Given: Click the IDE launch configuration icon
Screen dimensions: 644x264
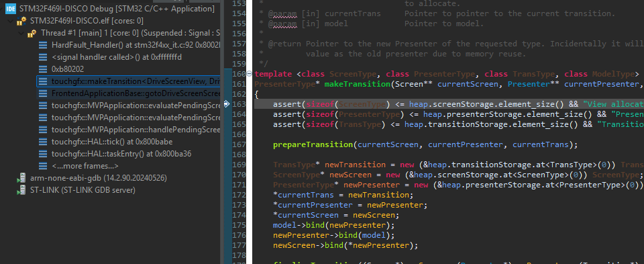Looking at the screenshot, I should [11, 9].
